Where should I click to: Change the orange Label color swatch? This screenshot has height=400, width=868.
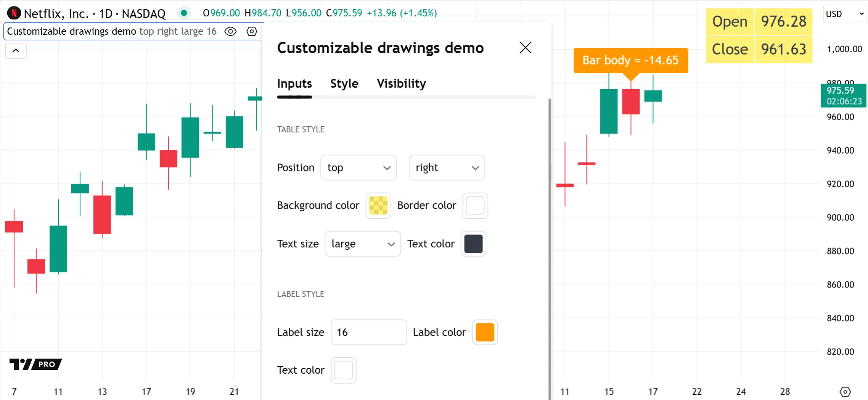coord(485,332)
